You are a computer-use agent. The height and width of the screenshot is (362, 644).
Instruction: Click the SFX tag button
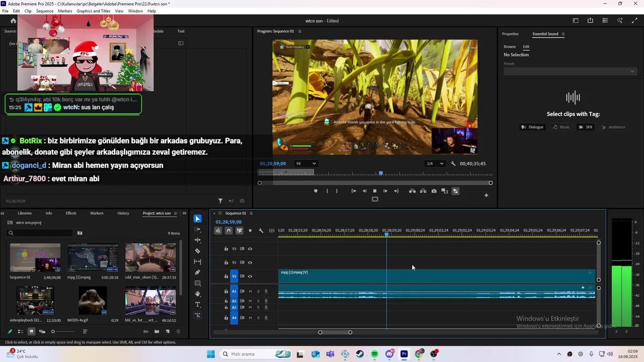586,127
